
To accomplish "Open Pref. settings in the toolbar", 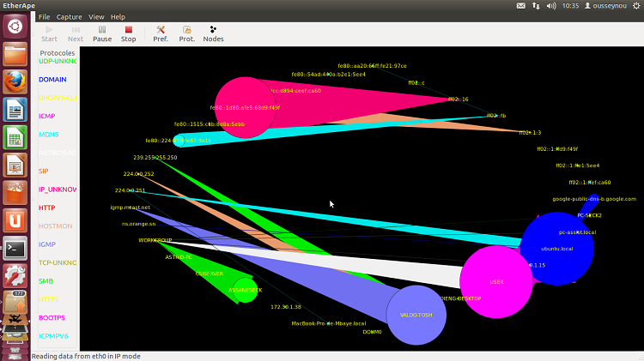I will tap(161, 33).
